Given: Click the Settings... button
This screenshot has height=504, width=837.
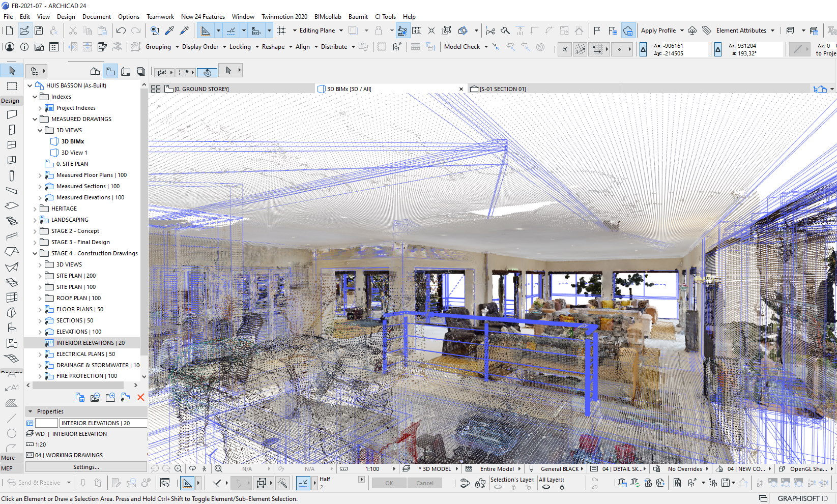Looking at the screenshot, I should 86,467.
